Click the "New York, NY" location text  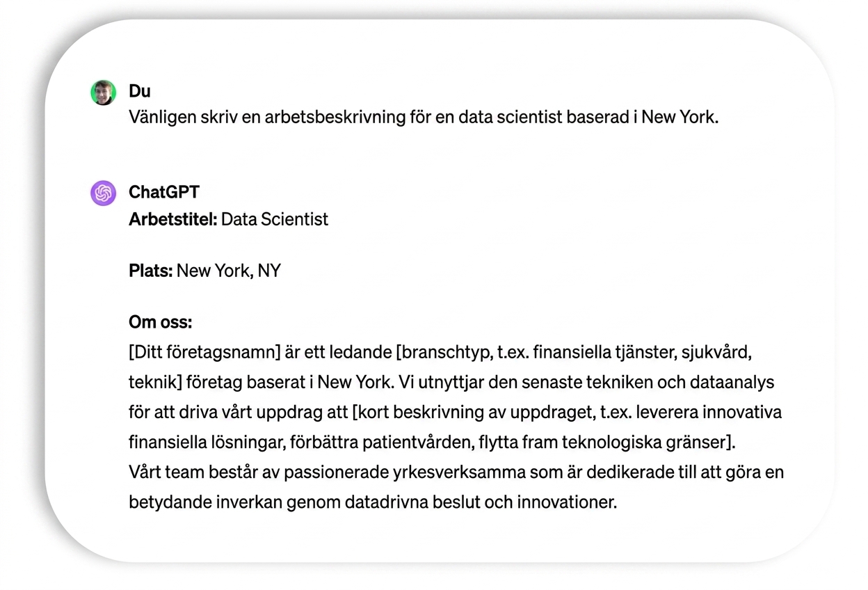(x=229, y=271)
